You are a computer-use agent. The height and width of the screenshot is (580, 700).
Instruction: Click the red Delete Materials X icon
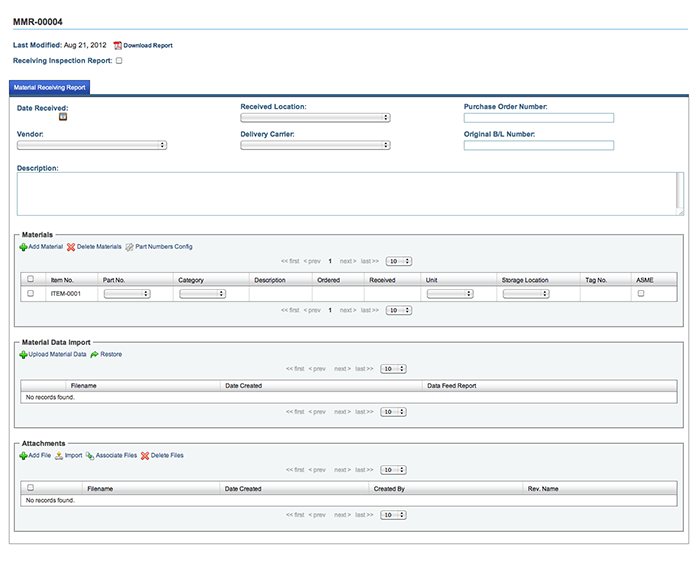[x=71, y=247]
